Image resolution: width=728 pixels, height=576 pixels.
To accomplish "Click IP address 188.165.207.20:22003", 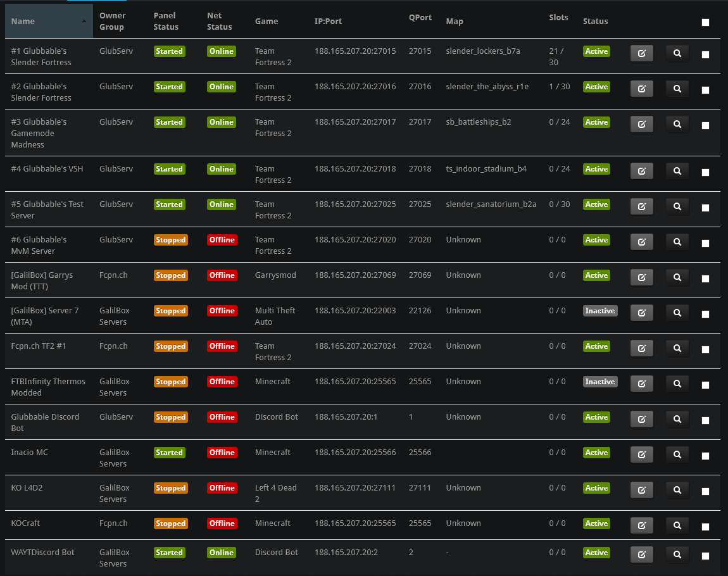I will (x=355, y=311).
